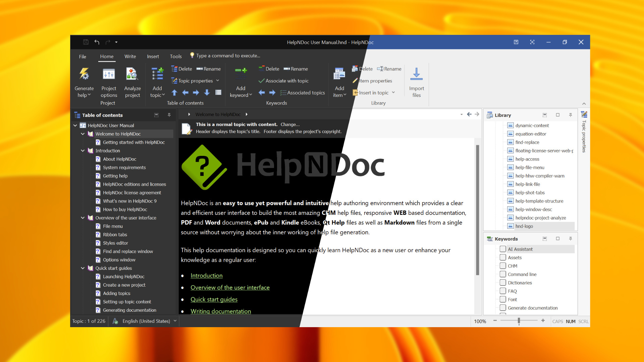Select the Insert ribbon tab
The height and width of the screenshot is (362, 644).
click(152, 56)
